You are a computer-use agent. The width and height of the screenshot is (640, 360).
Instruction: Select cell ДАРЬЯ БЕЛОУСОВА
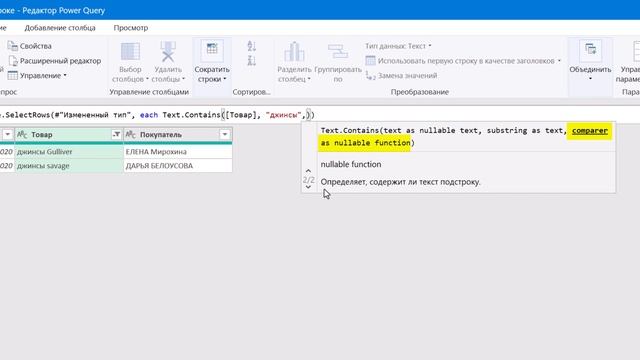[178, 166]
